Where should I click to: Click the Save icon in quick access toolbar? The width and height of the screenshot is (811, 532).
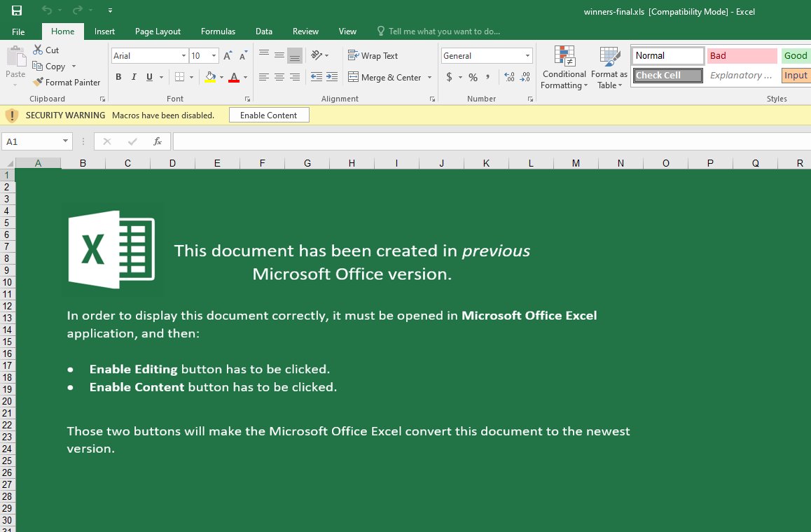point(17,10)
